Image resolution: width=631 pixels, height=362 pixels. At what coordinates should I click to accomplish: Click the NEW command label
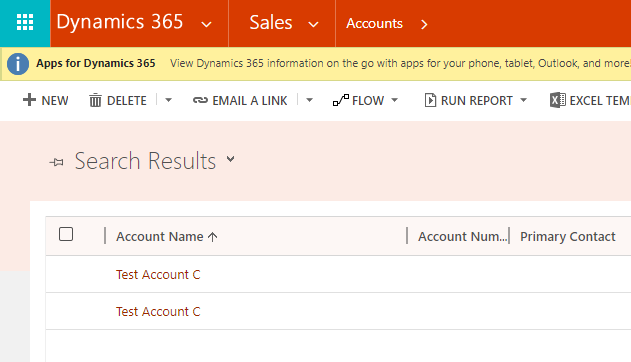point(55,101)
